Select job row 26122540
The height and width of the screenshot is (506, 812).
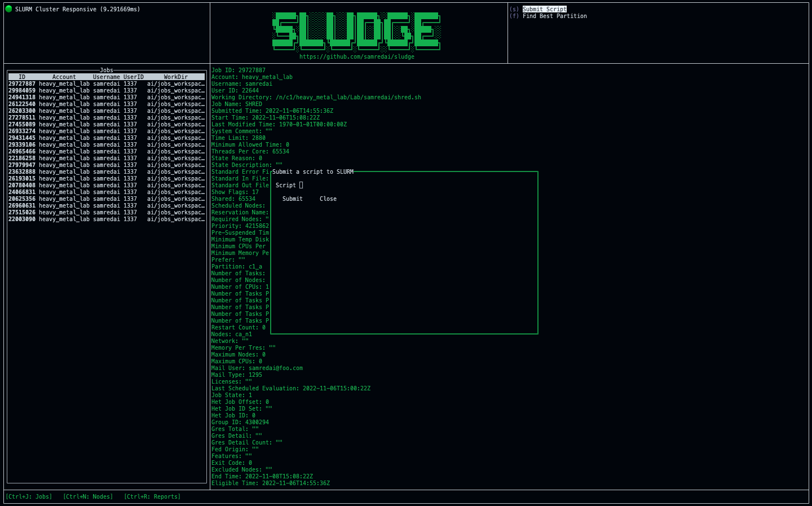107,104
